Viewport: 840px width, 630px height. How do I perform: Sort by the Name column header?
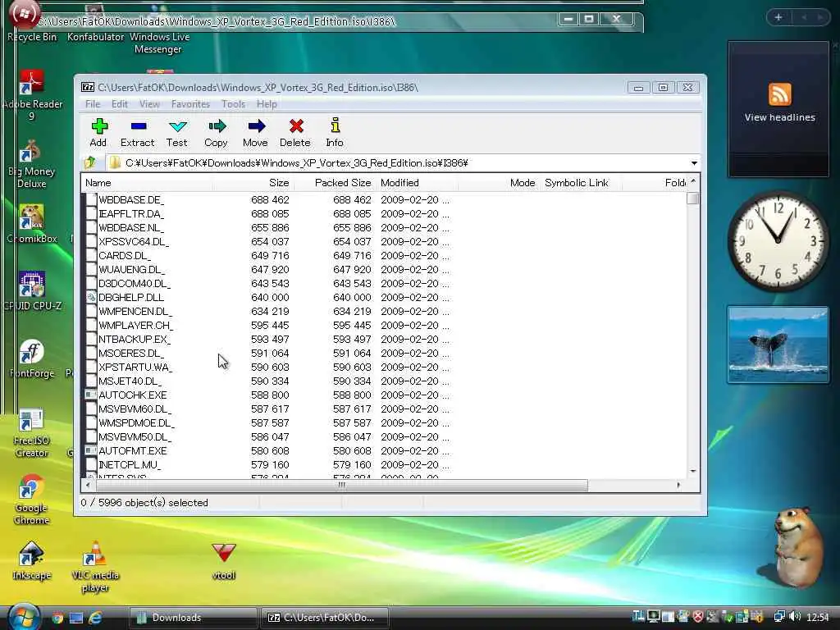click(147, 183)
